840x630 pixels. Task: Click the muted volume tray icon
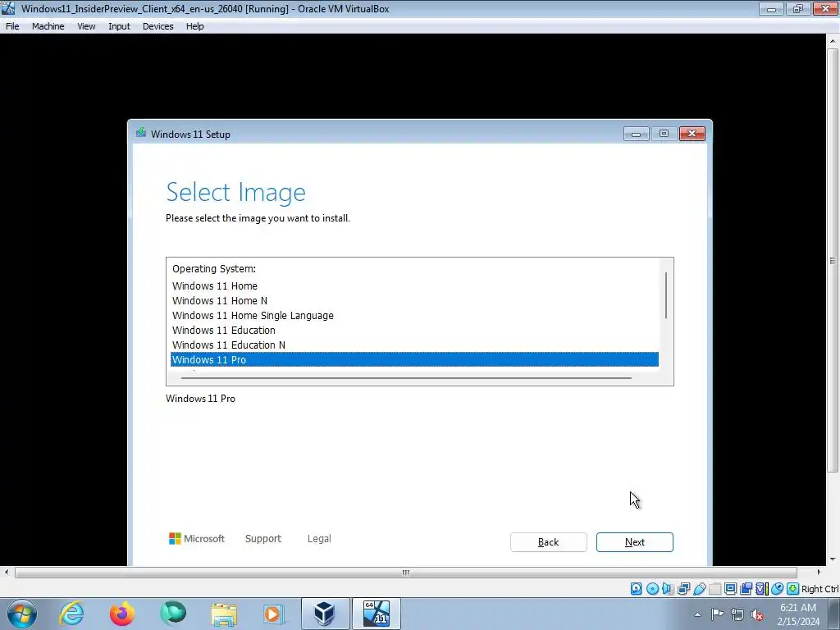click(757, 614)
